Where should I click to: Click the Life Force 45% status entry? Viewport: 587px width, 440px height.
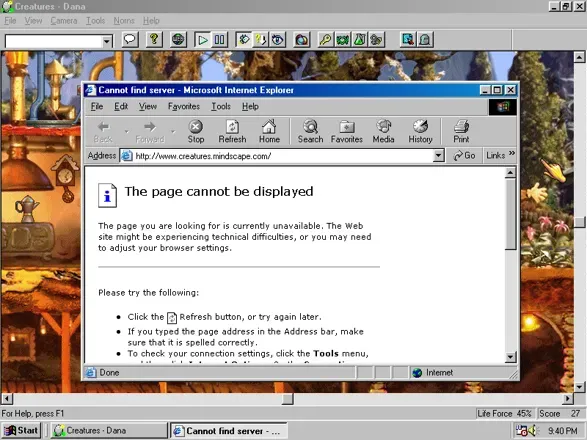point(504,414)
